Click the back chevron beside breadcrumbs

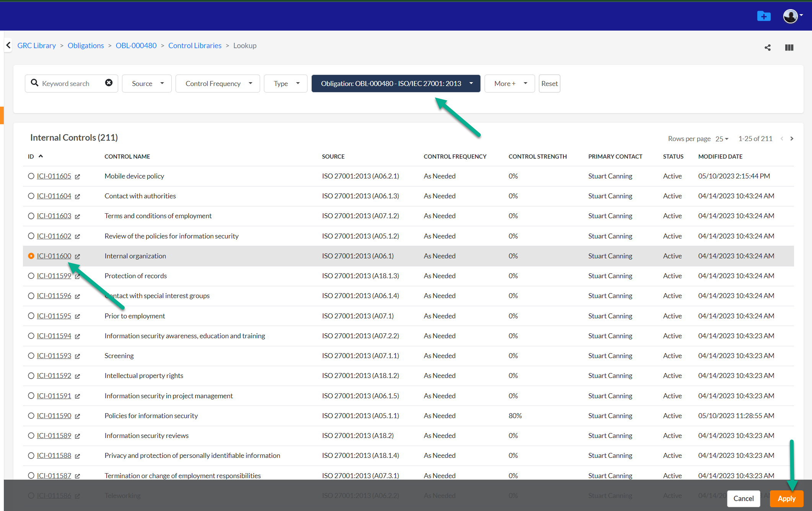(x=8, y=45)
